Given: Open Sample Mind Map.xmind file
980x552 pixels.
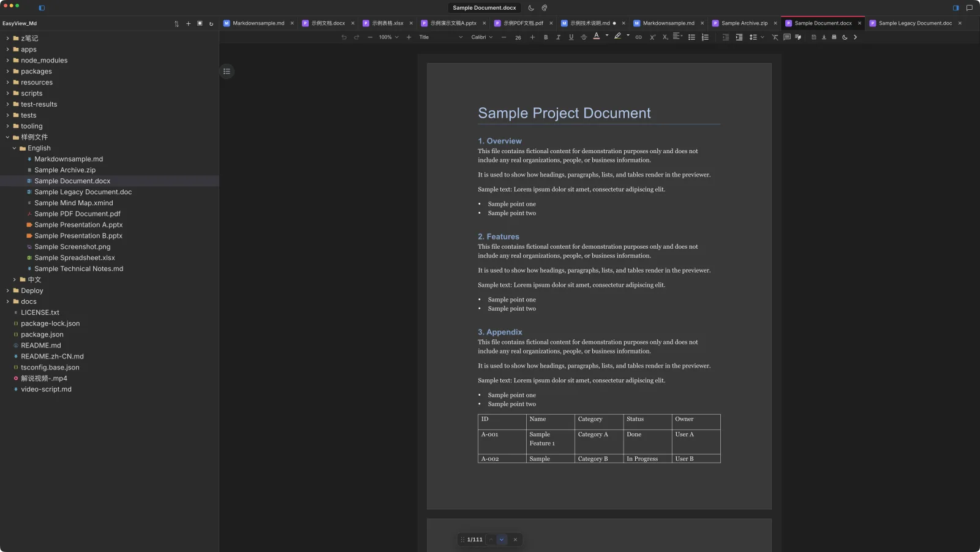Looking at the screenshot, I should [73, 203].
